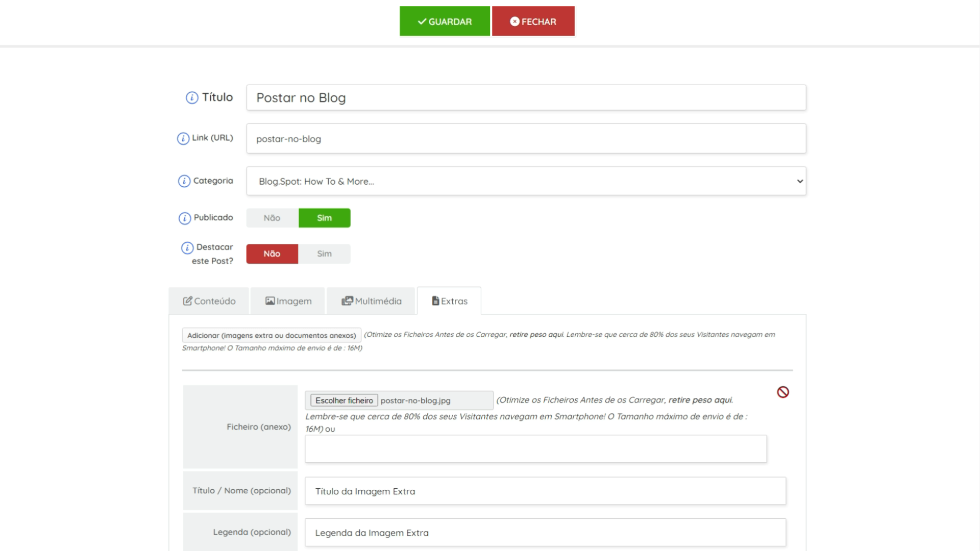Click the info icon beside Publicado
Viewport: 980px width, 551px height.
click(184, 218)
